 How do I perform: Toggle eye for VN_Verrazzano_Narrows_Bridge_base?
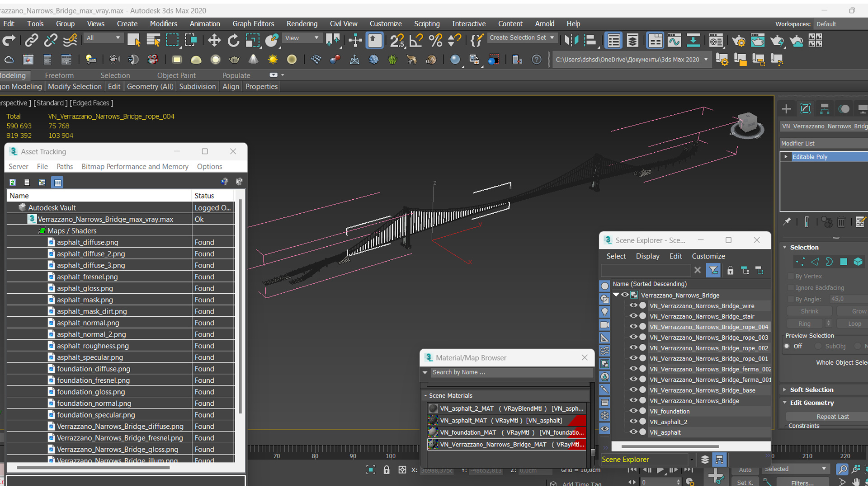point(633,389)
